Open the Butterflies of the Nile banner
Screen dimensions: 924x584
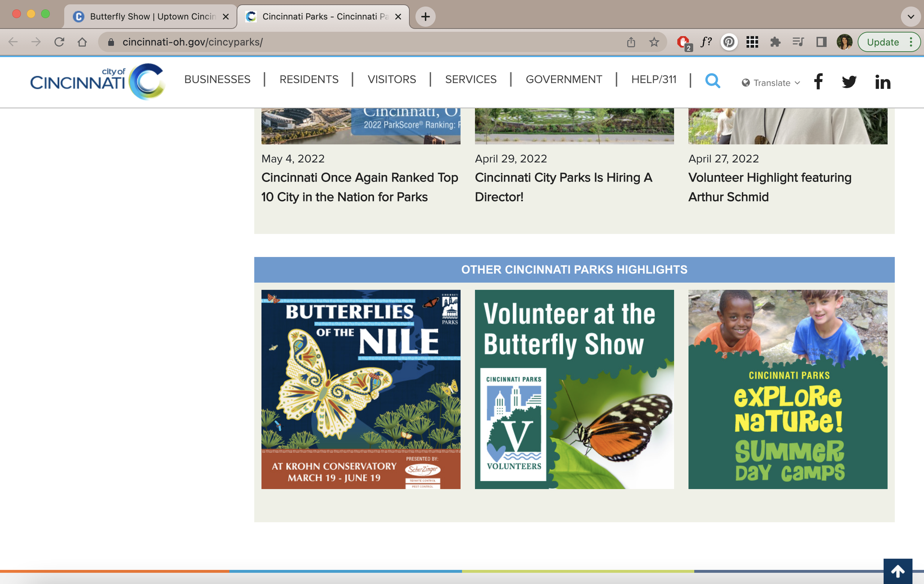pyautogui.click(x=361, y=389)
